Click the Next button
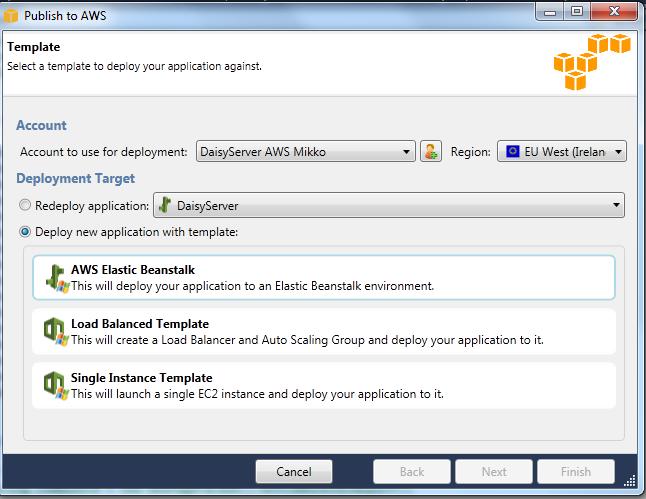Image resolution: width=646 pixels, height=499 pixels. [494, 471]
